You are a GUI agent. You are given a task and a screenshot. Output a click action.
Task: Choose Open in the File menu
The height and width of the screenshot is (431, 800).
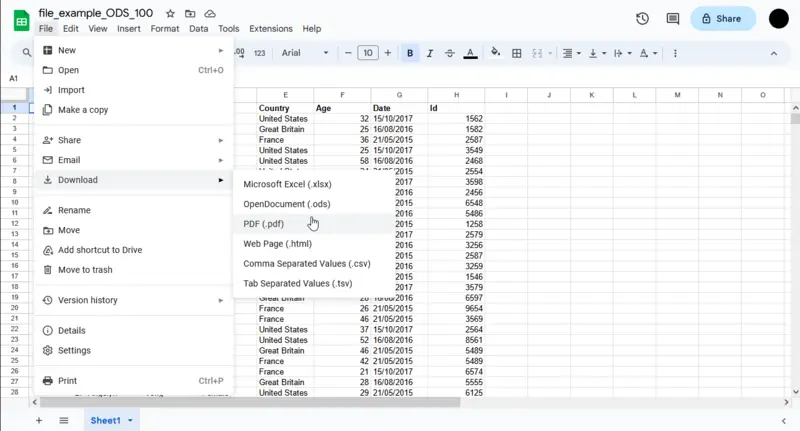click(x=134, y=70)
